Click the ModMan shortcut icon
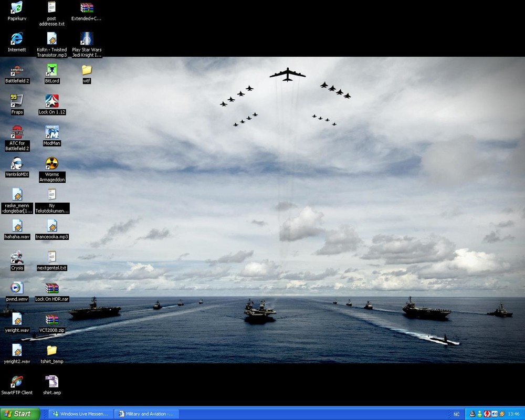This screenshot has height=420, width=525. point(51,132)
